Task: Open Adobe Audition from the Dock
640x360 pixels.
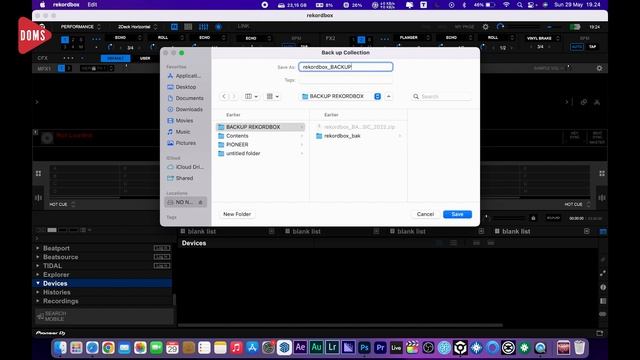Action: pyautogui.click(x=316, y=348)
